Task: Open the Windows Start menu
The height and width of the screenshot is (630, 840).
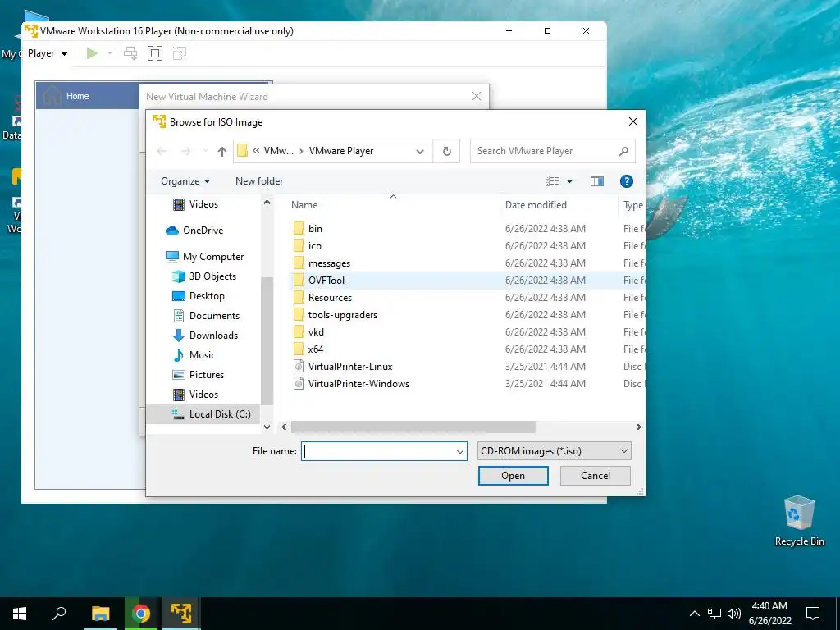Action: tap(20, 614)
